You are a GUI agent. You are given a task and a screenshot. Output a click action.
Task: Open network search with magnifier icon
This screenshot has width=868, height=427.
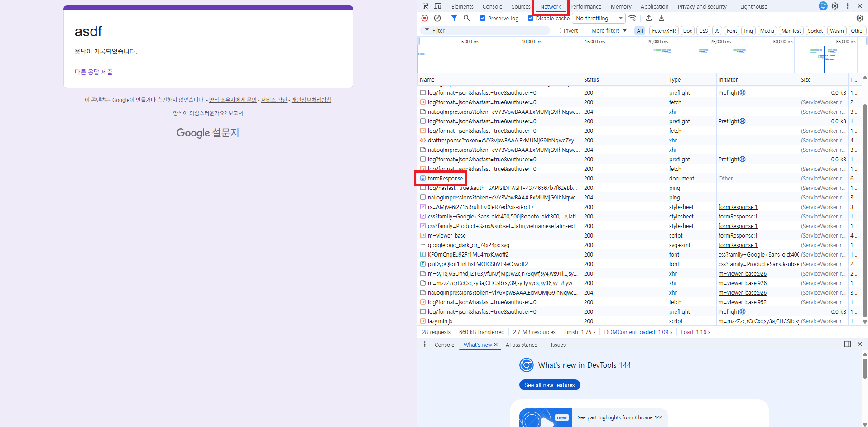pos(466,18)
